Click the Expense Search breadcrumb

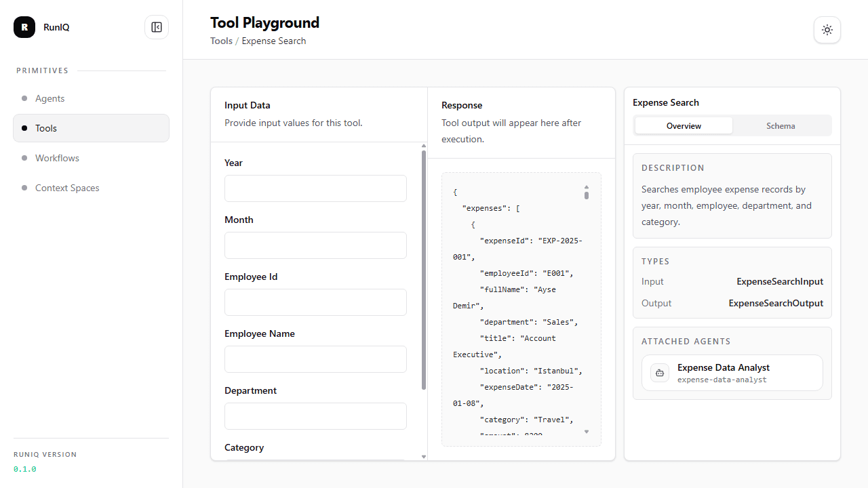[274, 41]
